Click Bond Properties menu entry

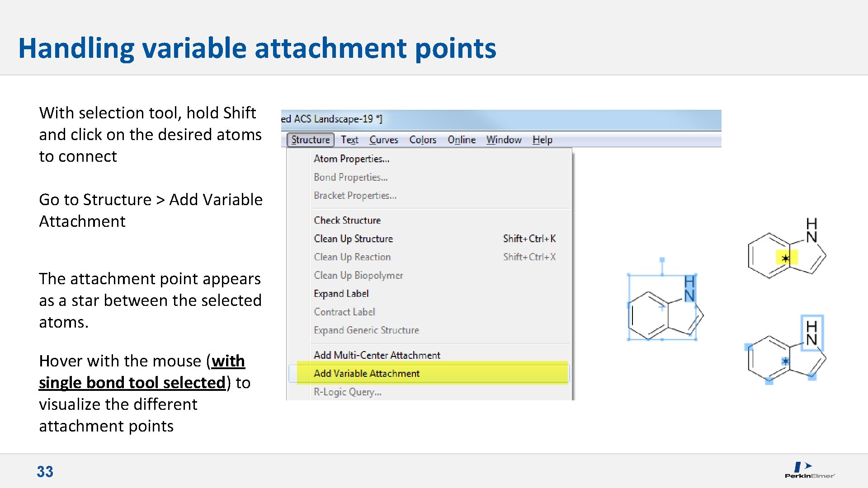350,177
